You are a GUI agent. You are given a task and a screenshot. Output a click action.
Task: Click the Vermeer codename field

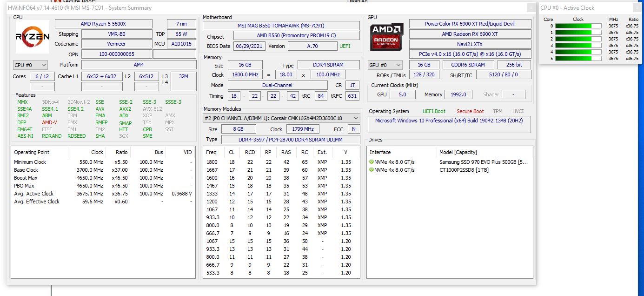[x=117, y=44]
